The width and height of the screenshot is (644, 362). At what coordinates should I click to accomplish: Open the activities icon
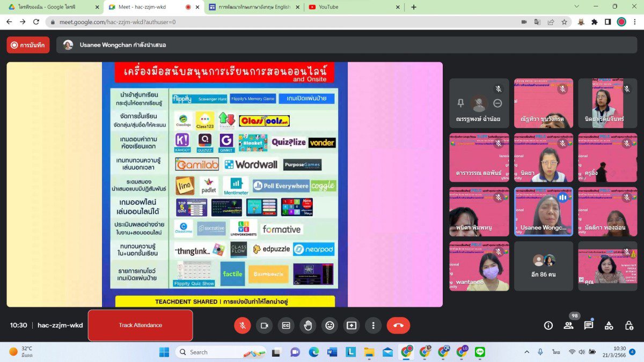pos(609,325)
